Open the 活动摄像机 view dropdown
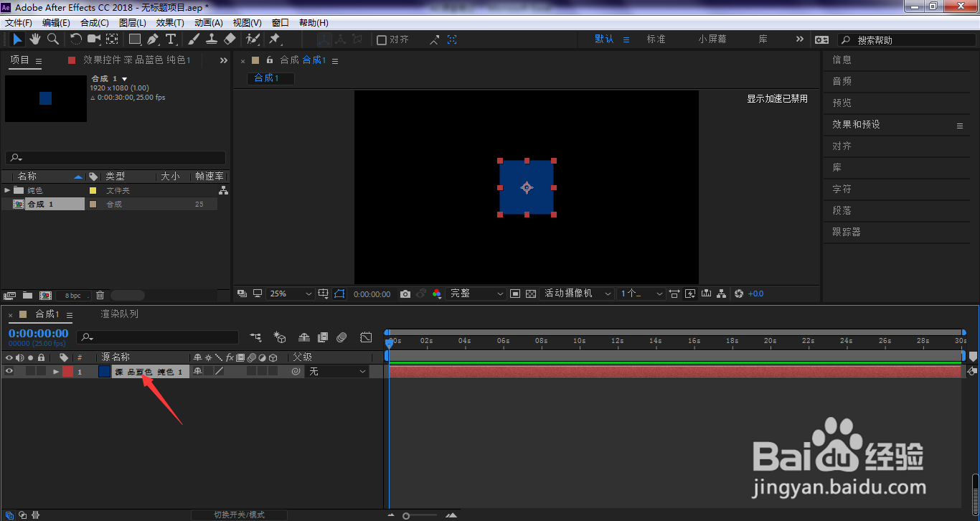Image resolution: width=980 pixels, height=521 pixels. [577, 294]
